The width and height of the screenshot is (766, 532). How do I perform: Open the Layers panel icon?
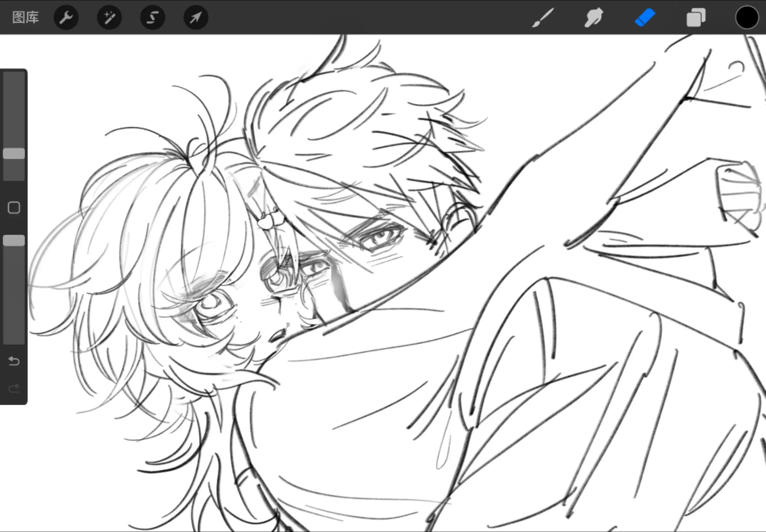(x=696, y=17)
